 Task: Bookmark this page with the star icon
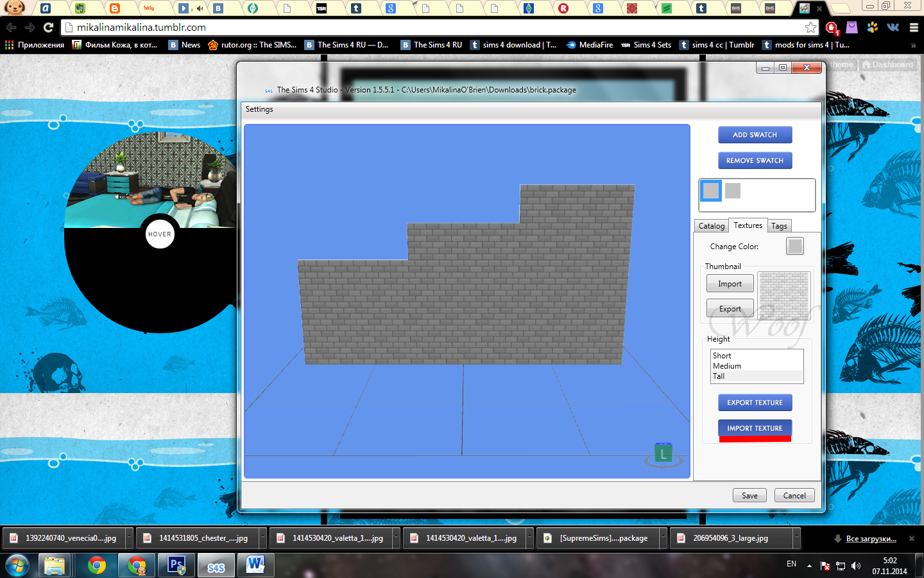click(810, 28)
